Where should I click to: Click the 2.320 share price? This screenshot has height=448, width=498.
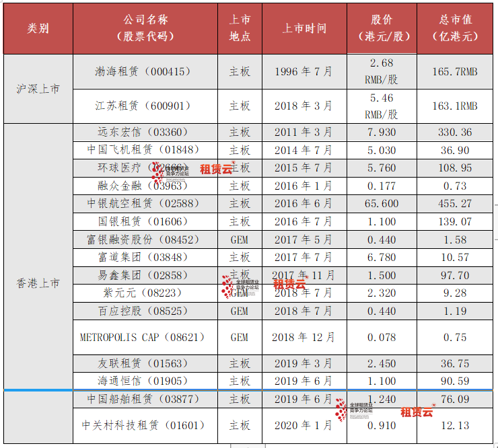pos(382,293)
